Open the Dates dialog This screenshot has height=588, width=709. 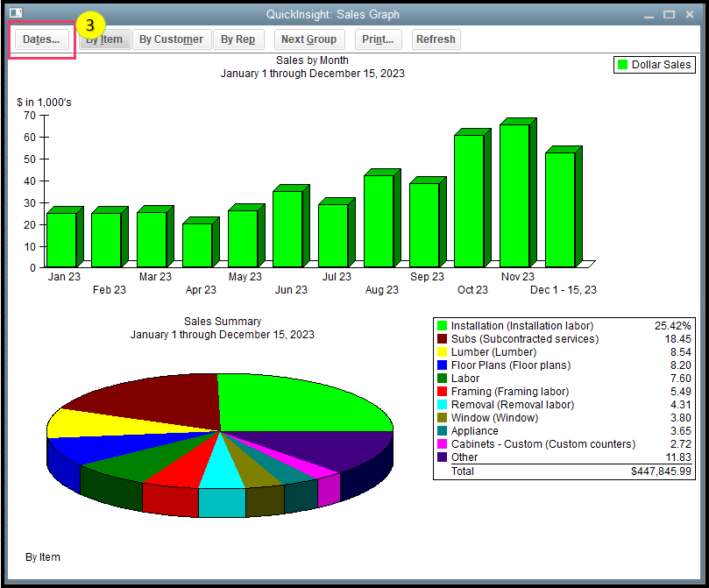coord(40,39)
